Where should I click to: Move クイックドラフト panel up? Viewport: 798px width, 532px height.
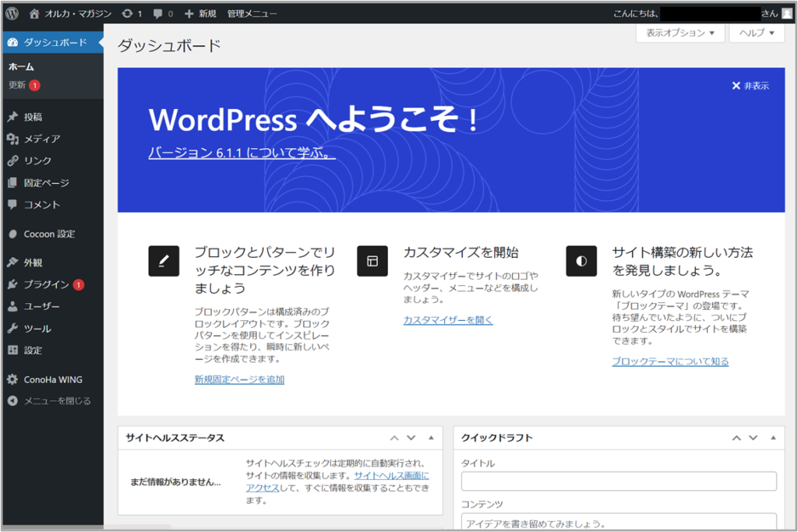pyautogui.click(x=736, y=438)
